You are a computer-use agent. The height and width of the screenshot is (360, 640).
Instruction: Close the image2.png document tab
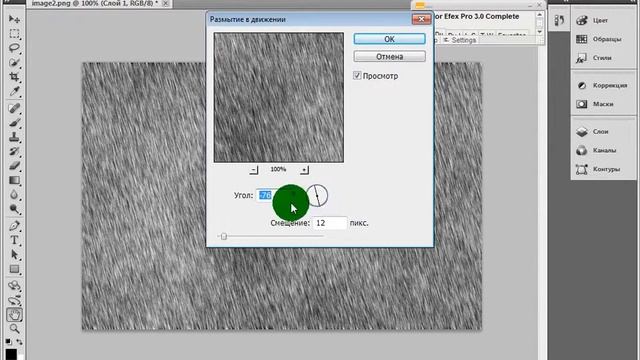click(x=165, y=3)
